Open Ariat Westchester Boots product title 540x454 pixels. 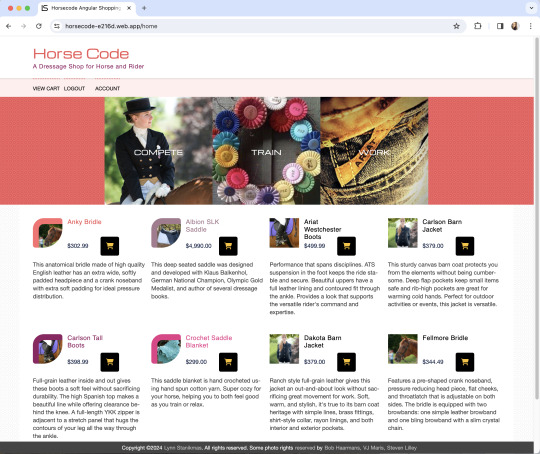[x=322, y=229]
